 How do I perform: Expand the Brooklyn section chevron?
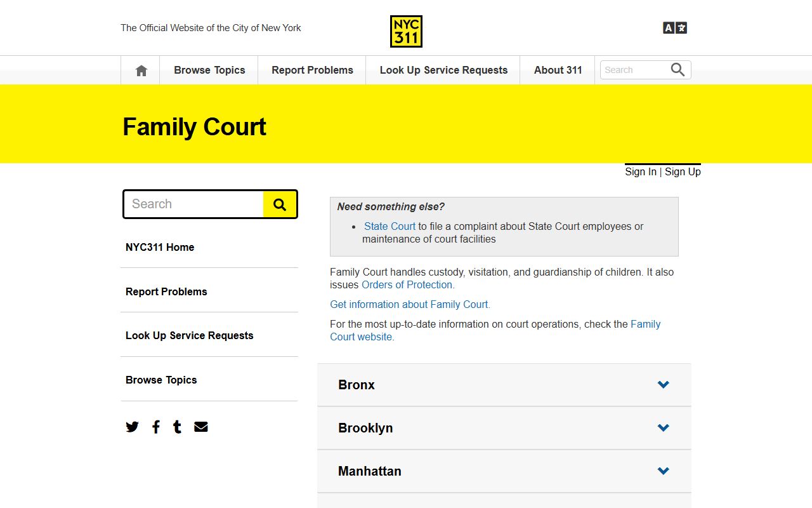pyautogui.click(x=664, y=428)
